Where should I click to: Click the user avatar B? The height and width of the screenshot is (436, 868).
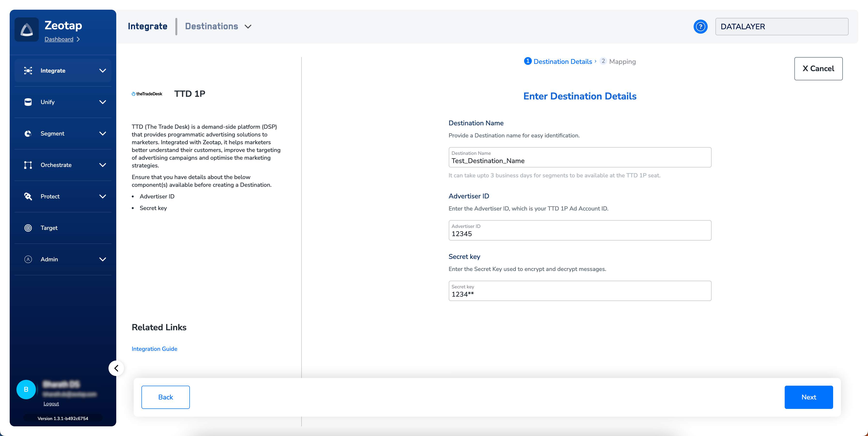[x=26, y=390]
